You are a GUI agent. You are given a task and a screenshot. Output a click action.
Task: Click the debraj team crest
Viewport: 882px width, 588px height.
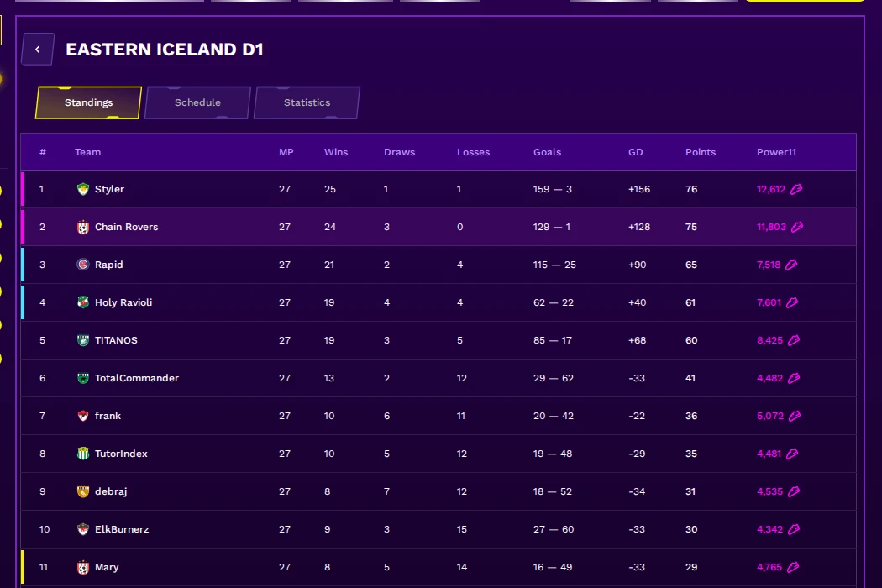click(82, 491)
